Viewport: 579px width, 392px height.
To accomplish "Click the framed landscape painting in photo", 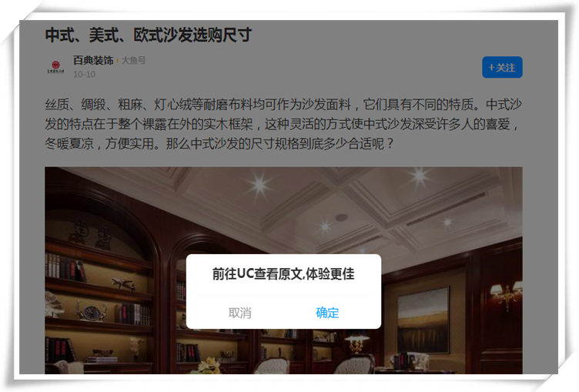I will tap(424, 320).
